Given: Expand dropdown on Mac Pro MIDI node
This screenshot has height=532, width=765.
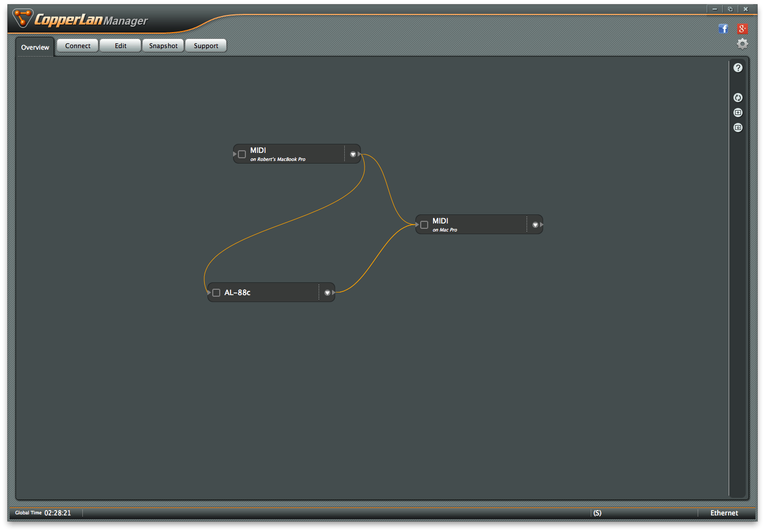Looking at the screenshot, I should tap(535, 225).
